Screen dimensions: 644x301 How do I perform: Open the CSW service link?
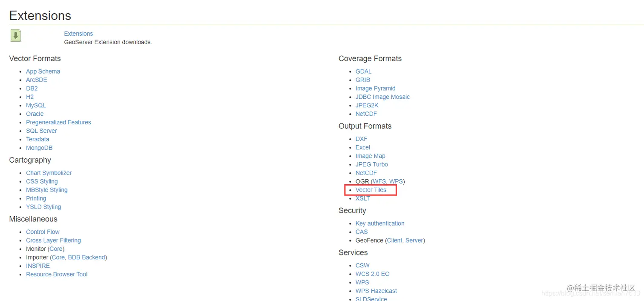[x=362, y=266]
